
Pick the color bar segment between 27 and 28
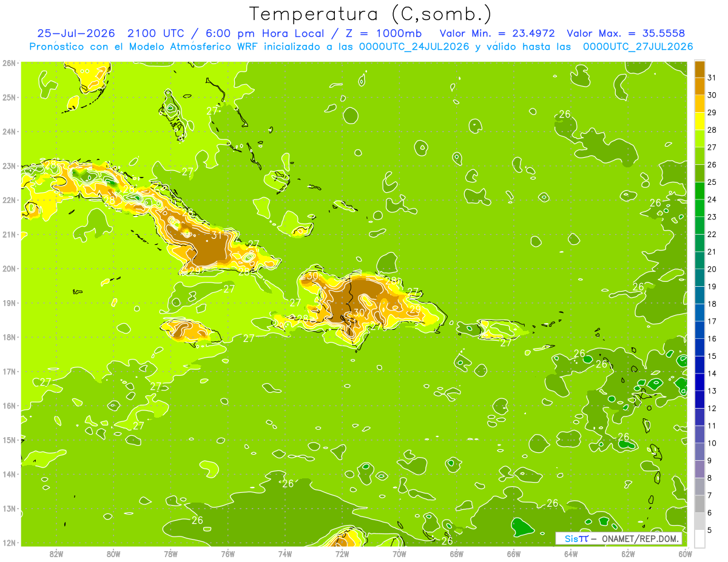(x=699, y=138)
